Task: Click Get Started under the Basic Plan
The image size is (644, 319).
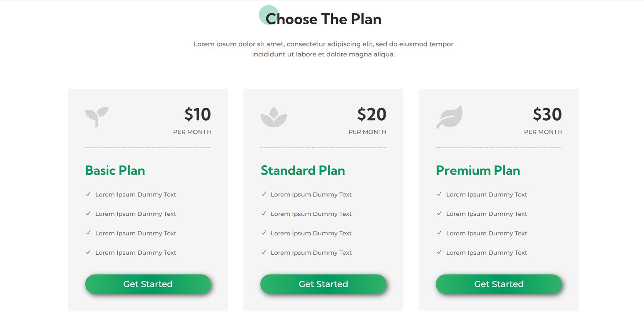Action: pos(148,284)
